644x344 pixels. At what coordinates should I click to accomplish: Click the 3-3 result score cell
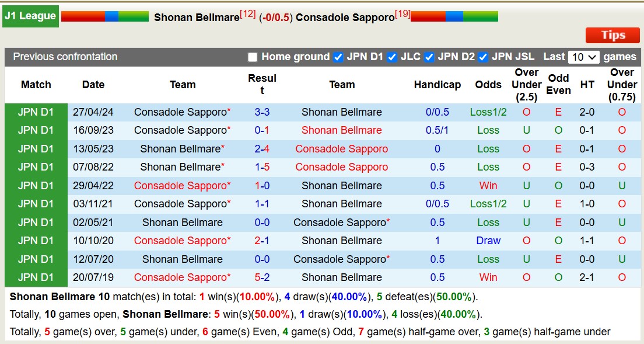tap(262, 112)
